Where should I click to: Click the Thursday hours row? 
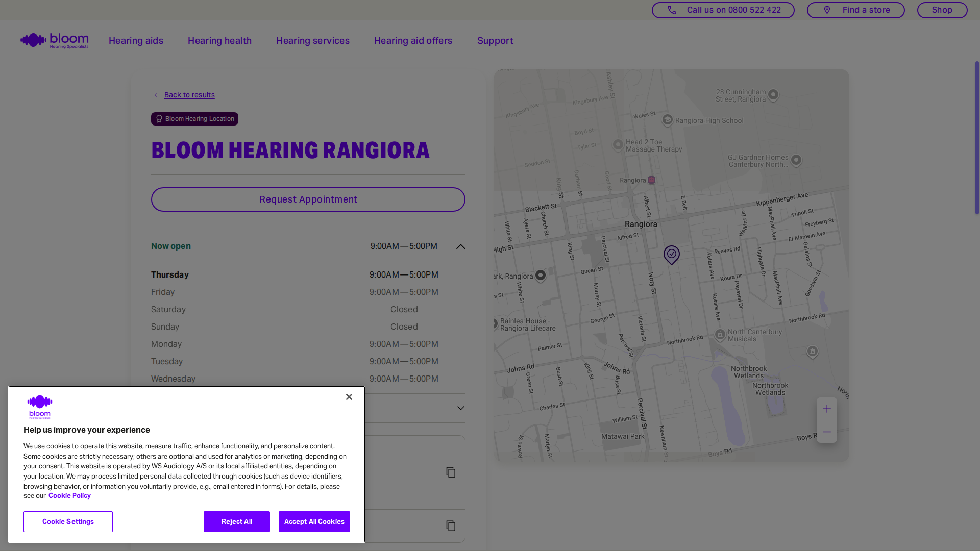295,274
